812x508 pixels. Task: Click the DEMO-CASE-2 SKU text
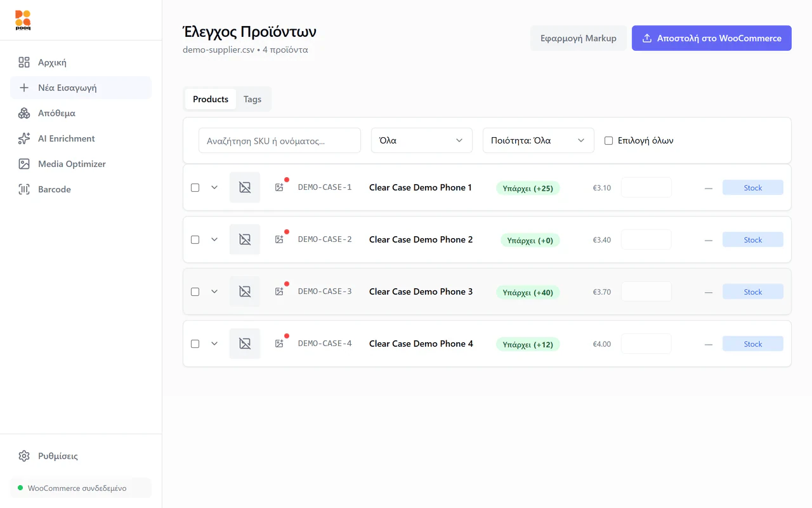click(325, 239)
